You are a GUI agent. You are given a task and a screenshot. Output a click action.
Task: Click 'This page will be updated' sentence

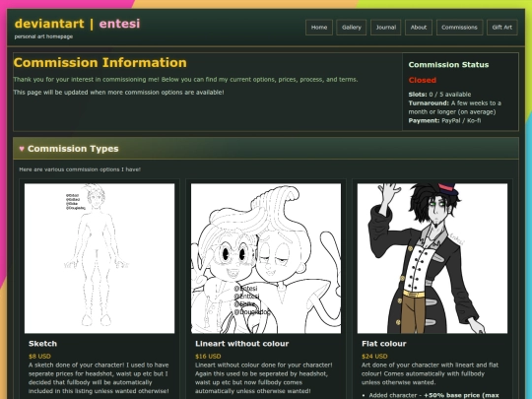[x=118, y=93]
